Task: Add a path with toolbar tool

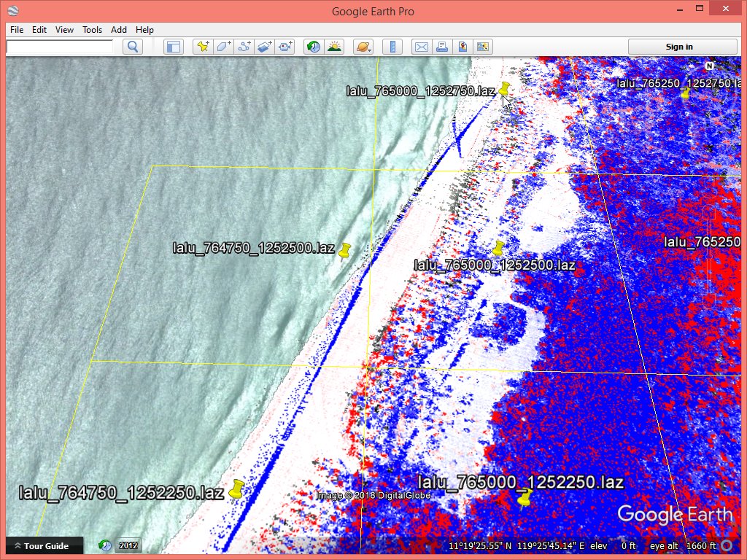Action: [x=244, y=47]
